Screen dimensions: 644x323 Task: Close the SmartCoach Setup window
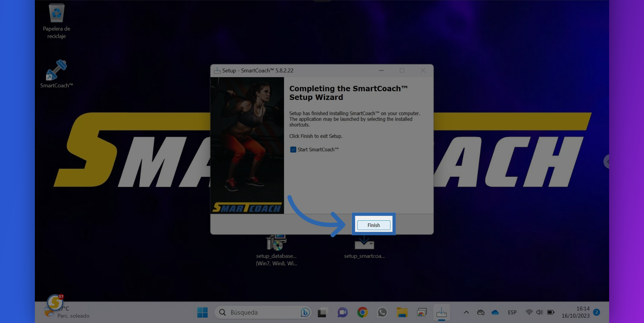[x=423, y=70]
